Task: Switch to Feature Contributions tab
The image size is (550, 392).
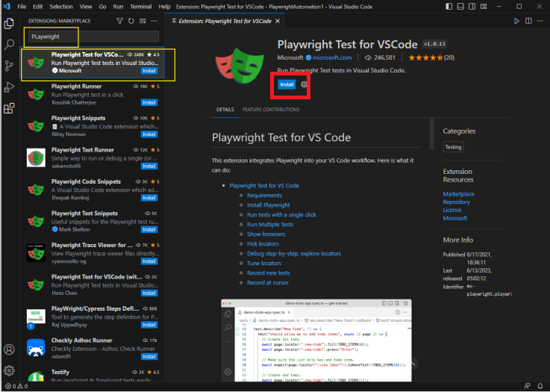Action: point(271,110)
